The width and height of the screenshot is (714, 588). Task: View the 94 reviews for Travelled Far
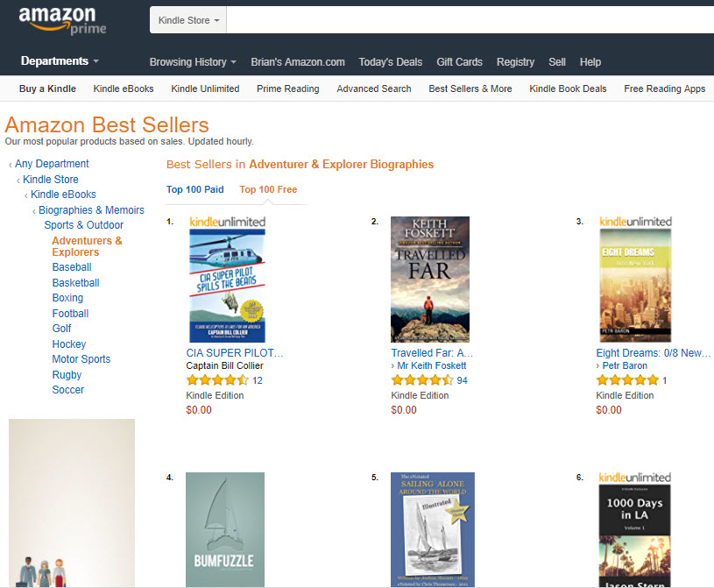click(463, 381)
